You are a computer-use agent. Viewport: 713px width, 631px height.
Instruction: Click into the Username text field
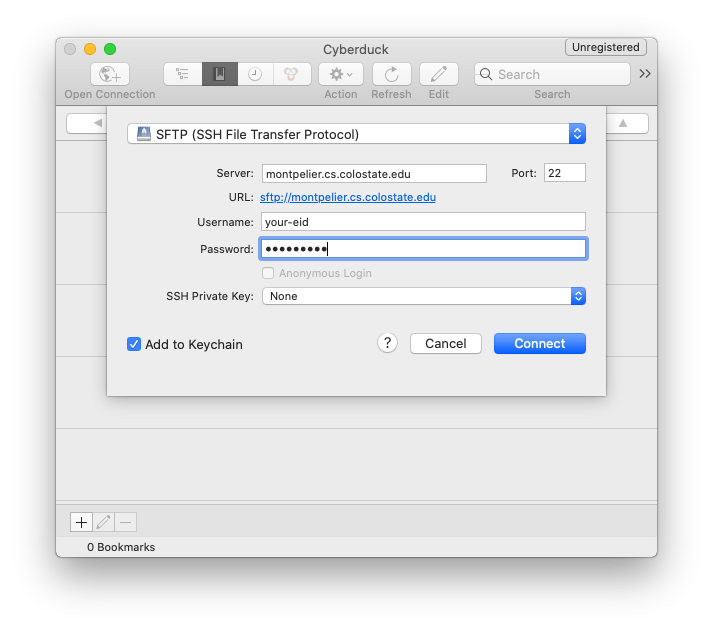pos(423,222)
